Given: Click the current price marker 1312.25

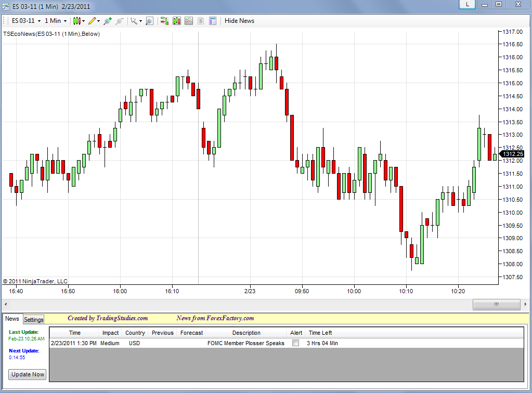Looking at the screenshot, I should (x=512, y=154).
